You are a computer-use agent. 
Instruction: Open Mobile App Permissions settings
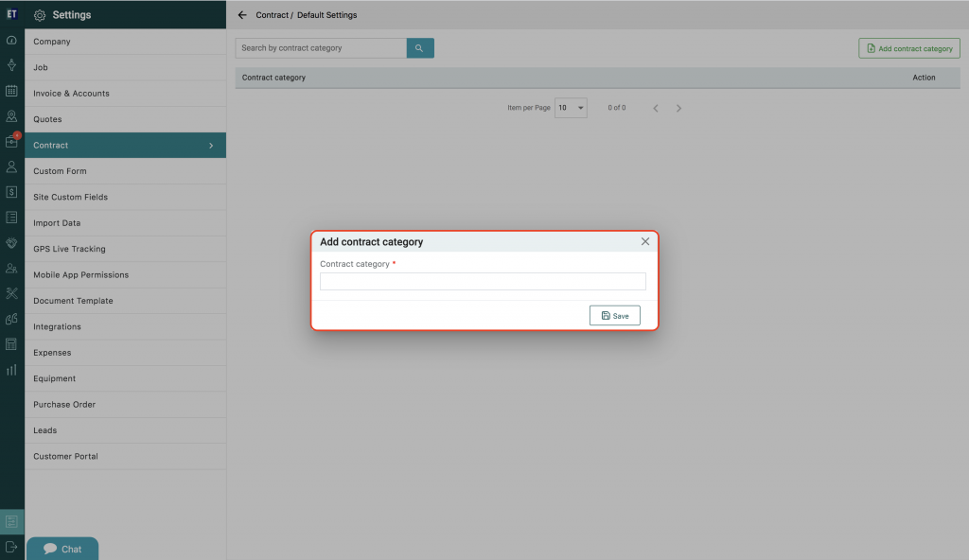(x=126, y=275)
